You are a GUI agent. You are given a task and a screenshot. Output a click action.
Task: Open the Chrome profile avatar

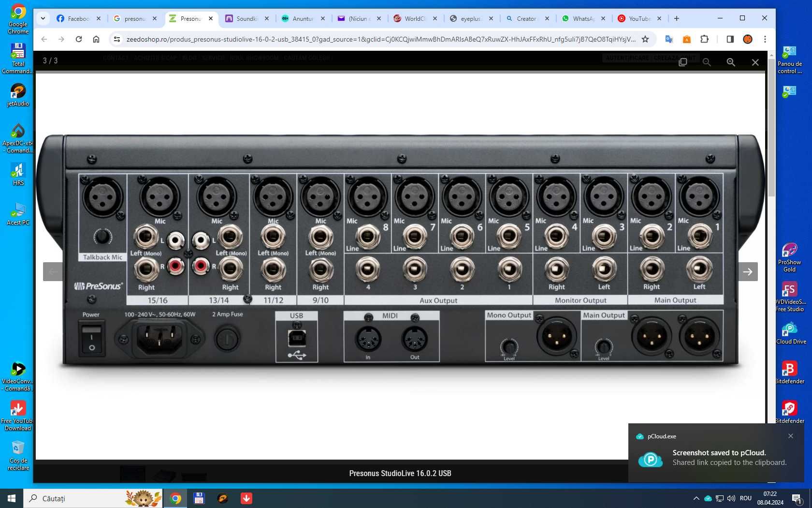pos(748,39)
